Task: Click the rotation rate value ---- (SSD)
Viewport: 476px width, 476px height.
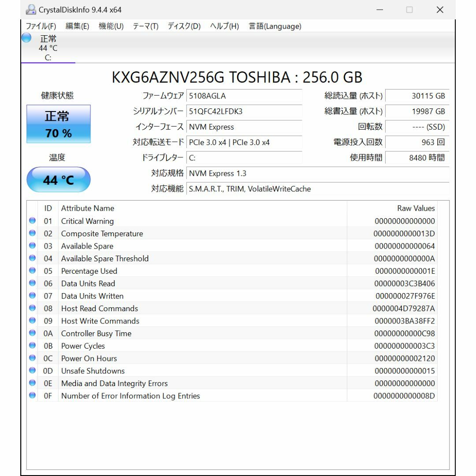Action: coord(417,127)
